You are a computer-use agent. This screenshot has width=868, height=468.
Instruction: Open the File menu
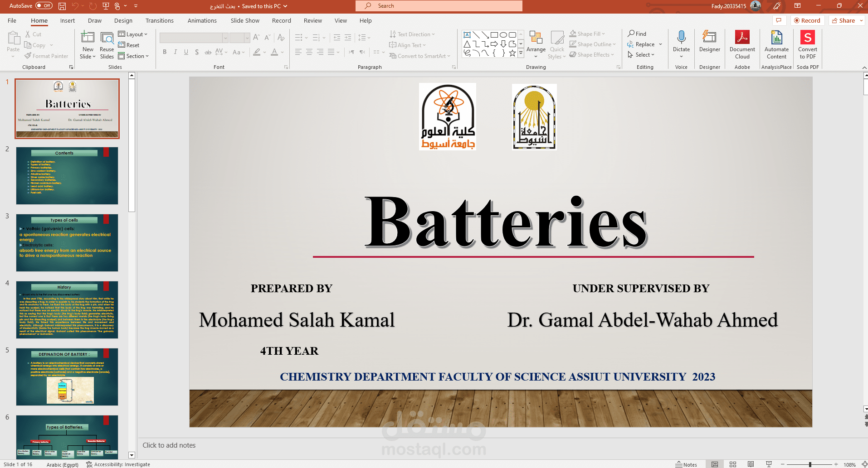pos(12,21)
